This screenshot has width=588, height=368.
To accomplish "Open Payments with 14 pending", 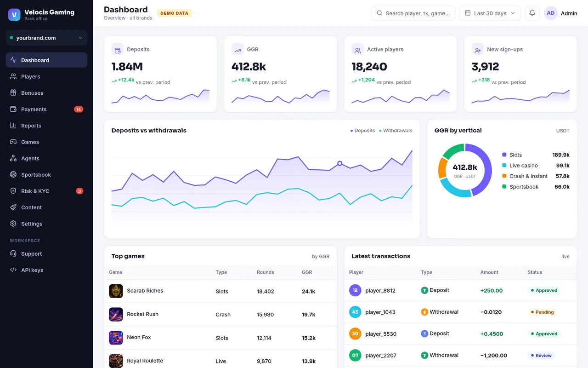I will coord(46,109).
